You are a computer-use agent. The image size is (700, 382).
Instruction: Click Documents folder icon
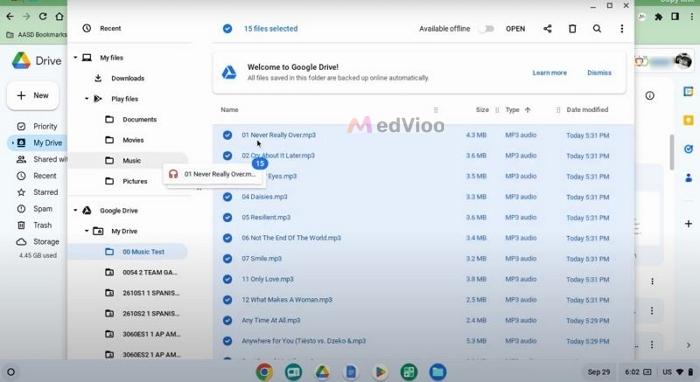109,119
